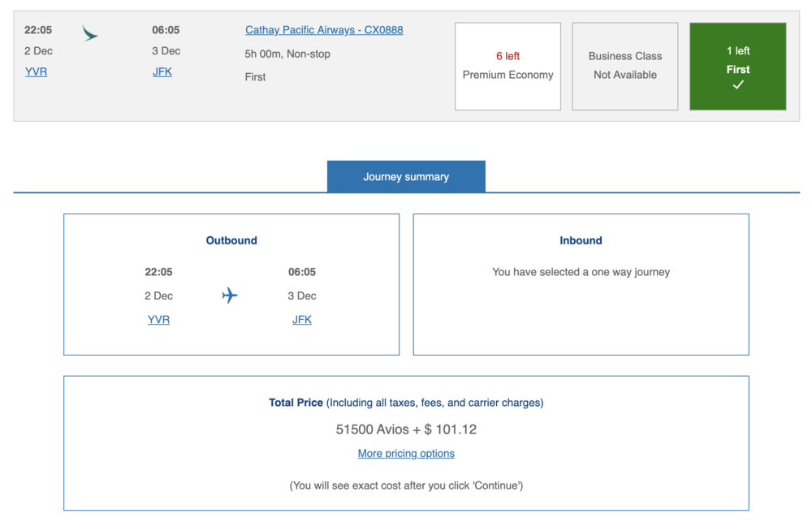The height and width of the screenshot is (522, 812).
Task: Click the Inbound one way journey panel
Action: pos(581,284)
